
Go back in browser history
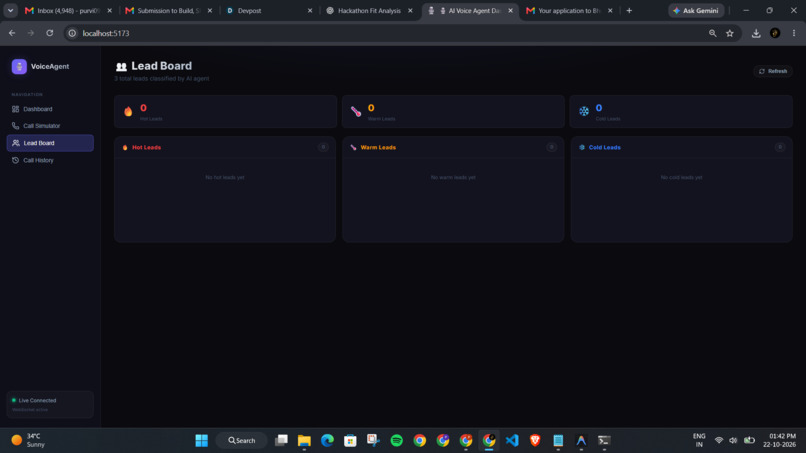[x=12, y=33]
